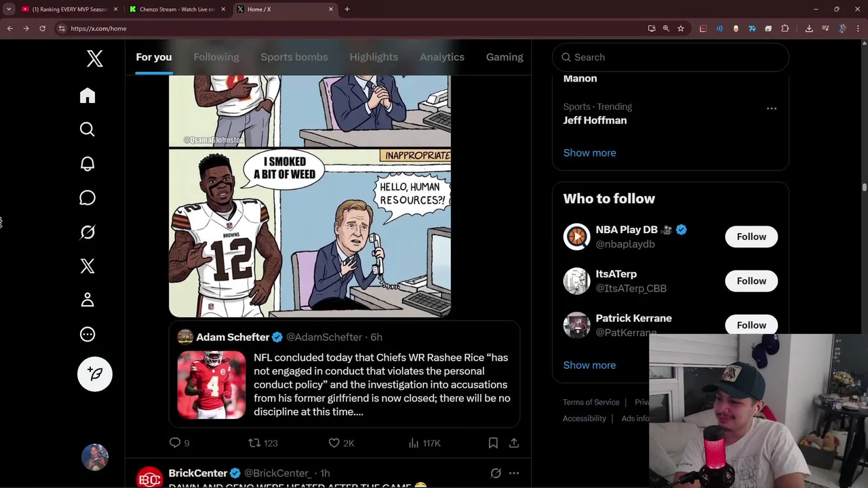Open Premium X icon in sidebar

(x=87, y=266)
